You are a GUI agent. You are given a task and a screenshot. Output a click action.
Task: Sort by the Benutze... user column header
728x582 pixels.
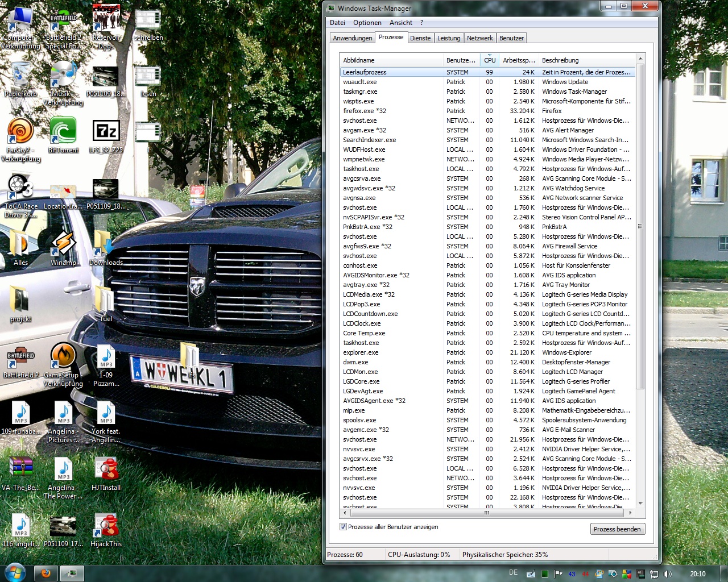[x=461, y=60]
